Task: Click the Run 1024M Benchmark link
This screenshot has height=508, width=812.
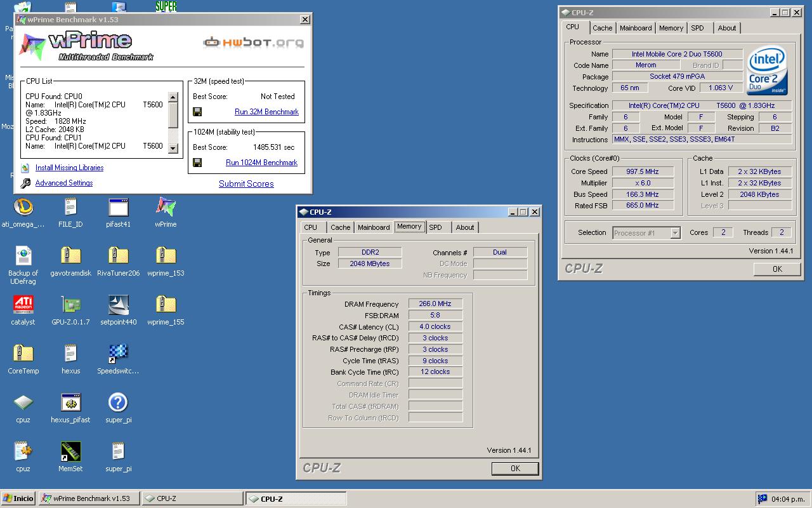Action: (x=261, y=163)
